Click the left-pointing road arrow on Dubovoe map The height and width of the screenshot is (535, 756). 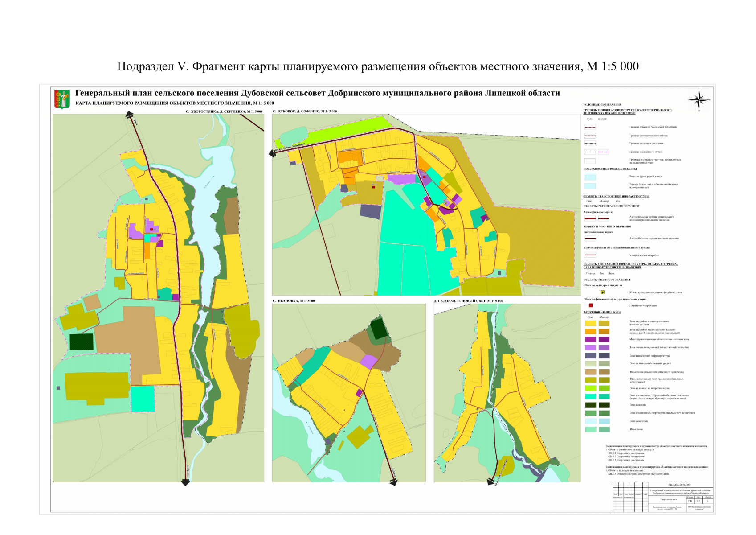[272, 153]
